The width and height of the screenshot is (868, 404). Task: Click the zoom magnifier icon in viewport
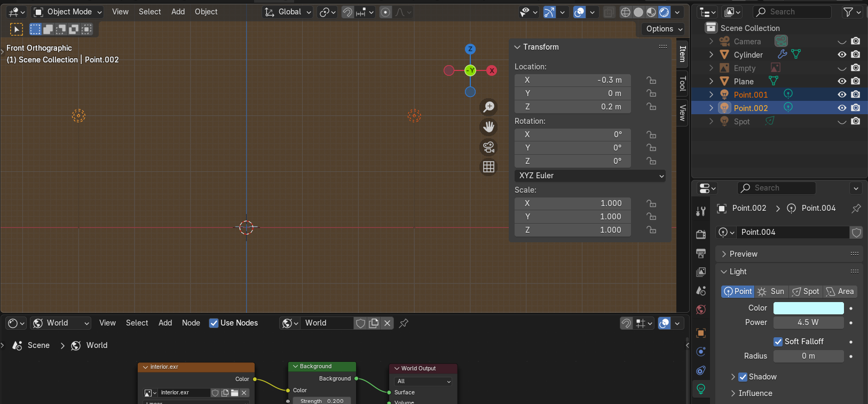click(x=488, y=107)
